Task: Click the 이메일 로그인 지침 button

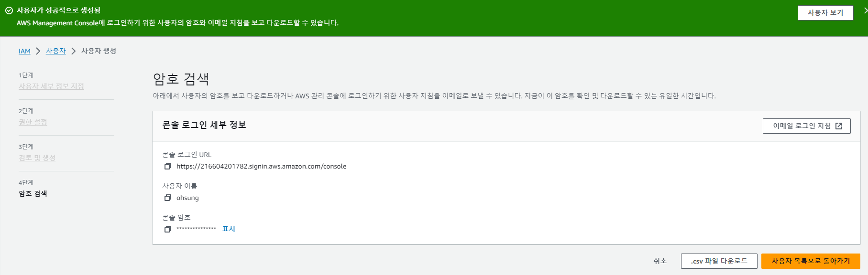Action: pos(806,126)
